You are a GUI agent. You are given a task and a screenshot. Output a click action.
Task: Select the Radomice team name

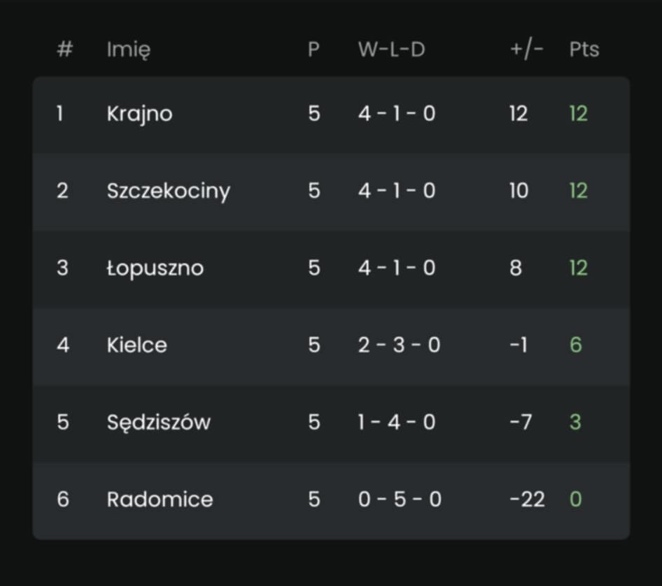[160, 499]
